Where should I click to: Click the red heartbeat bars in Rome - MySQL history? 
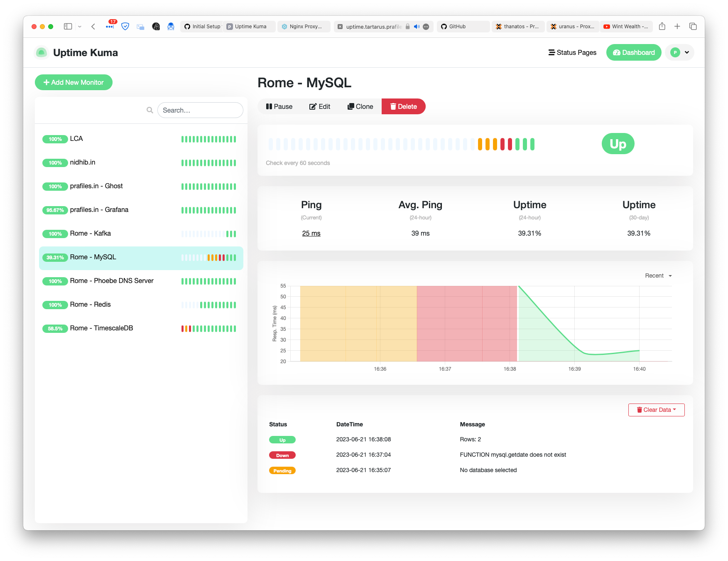coord(506,144)
